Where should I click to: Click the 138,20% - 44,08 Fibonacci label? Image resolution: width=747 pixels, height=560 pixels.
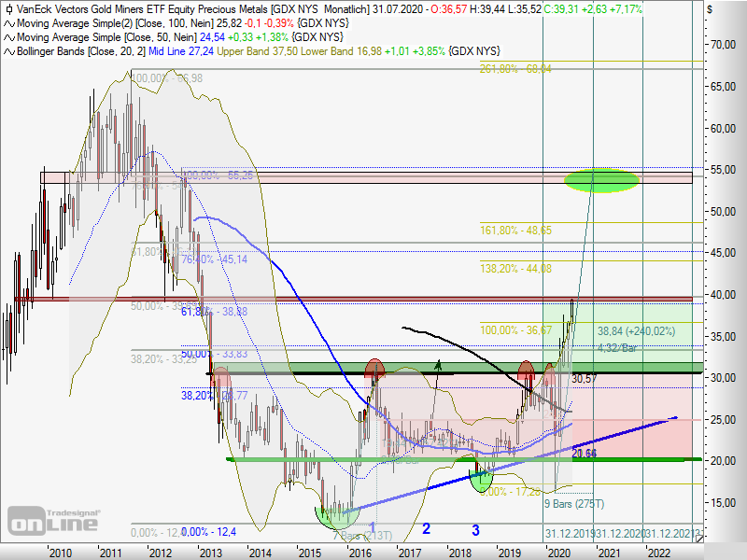pos(515,269)
